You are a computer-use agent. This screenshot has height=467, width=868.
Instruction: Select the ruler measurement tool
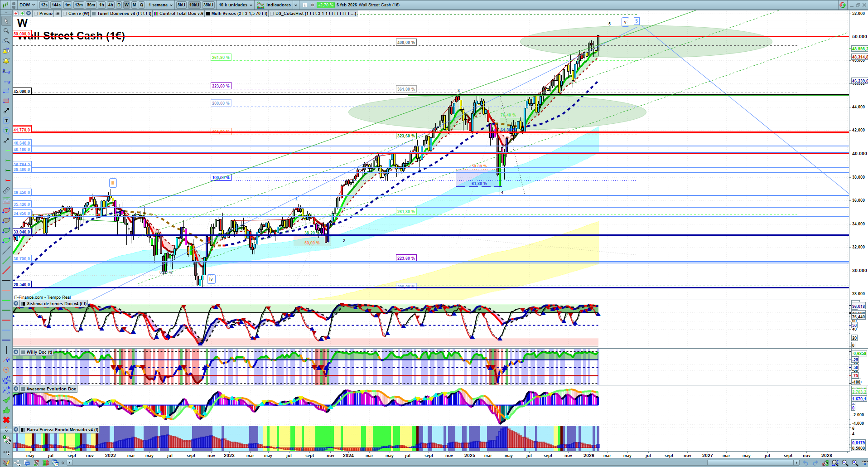point(6,190)
